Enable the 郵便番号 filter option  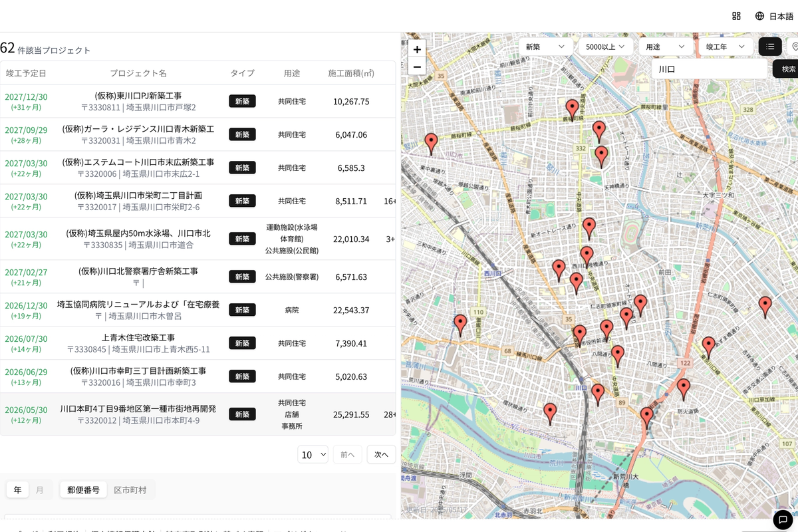(82, 489)
